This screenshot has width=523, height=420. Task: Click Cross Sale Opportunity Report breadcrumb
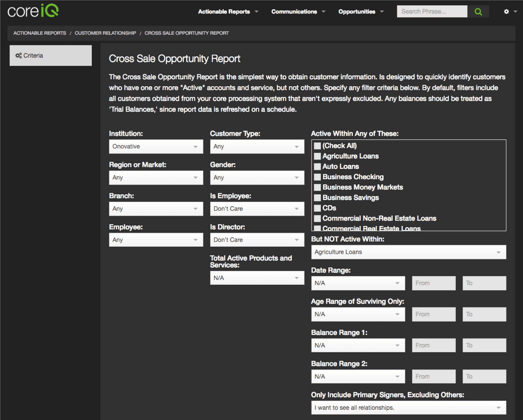187,33
